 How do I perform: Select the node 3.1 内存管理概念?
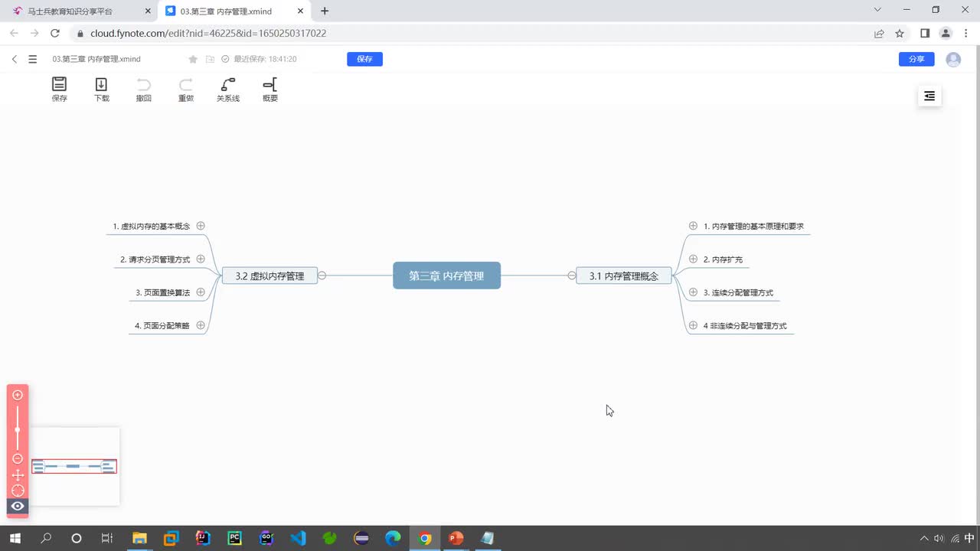623,275
